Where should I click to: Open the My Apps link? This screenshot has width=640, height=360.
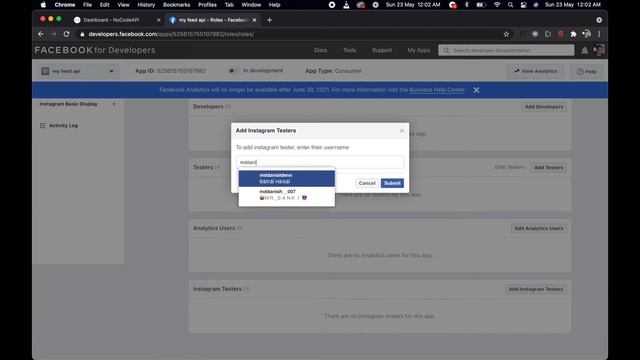[x=419, y=50]
